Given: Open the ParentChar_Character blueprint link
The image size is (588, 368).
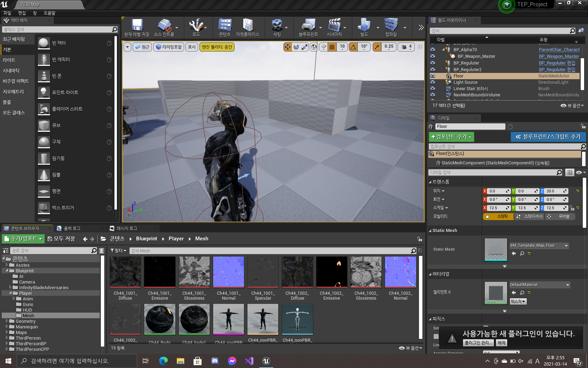Looking at the screenshot, I should coord(559,50).
